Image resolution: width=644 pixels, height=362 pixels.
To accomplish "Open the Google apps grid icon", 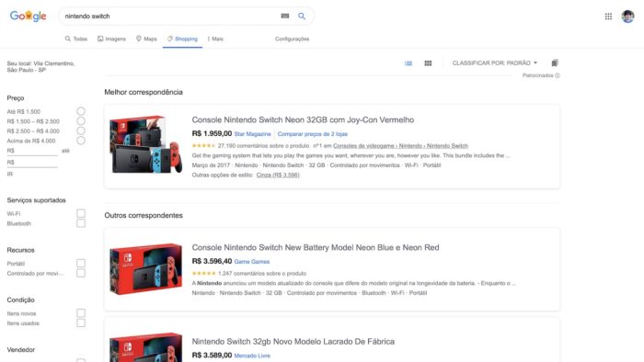I will click(608, 17).
